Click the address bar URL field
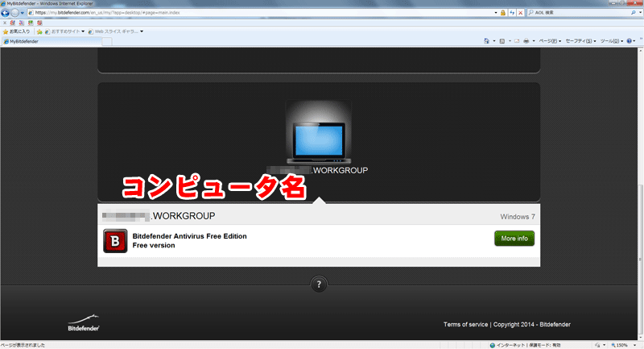 pos(261,13)
